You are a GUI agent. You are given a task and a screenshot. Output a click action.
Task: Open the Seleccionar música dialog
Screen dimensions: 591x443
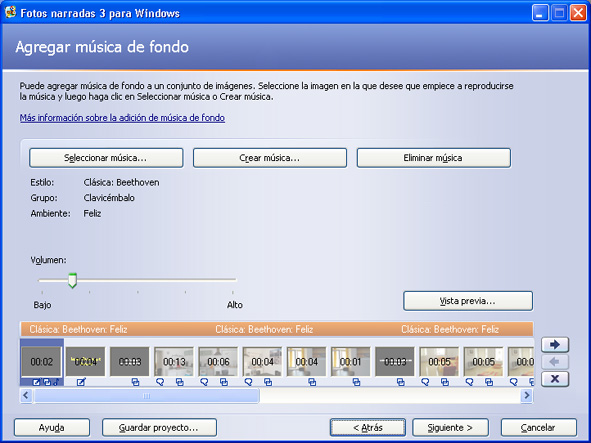(x=106, y=158)
